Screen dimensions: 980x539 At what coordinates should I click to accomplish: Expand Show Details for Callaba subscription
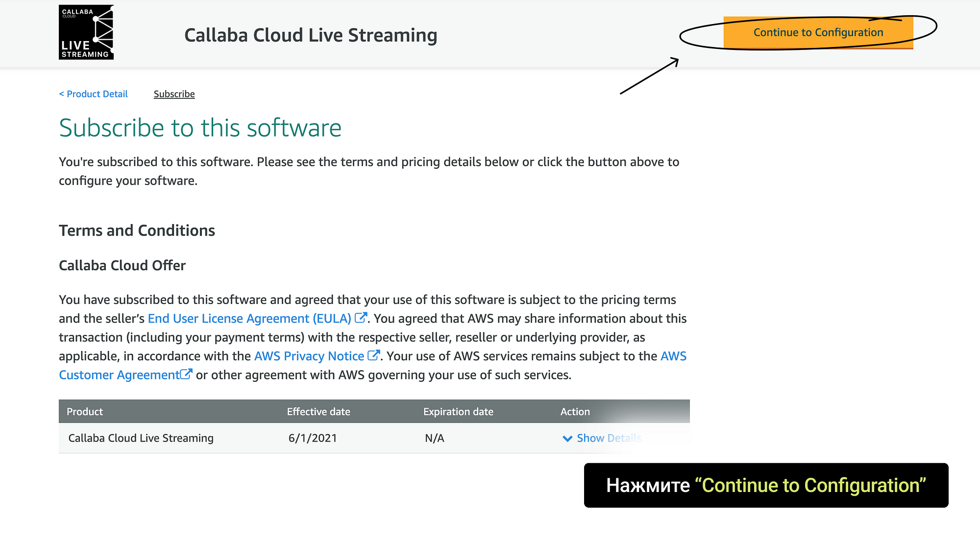point(602,438)
